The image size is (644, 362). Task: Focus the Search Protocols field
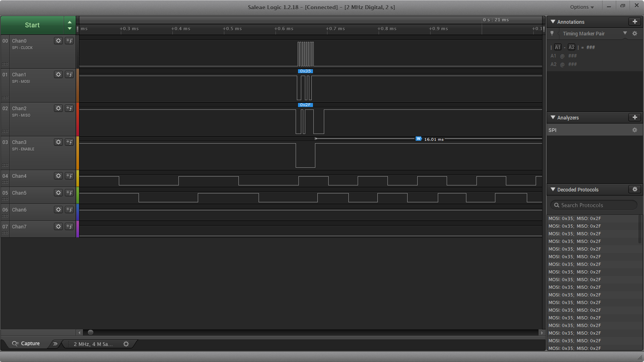point(594,205)
